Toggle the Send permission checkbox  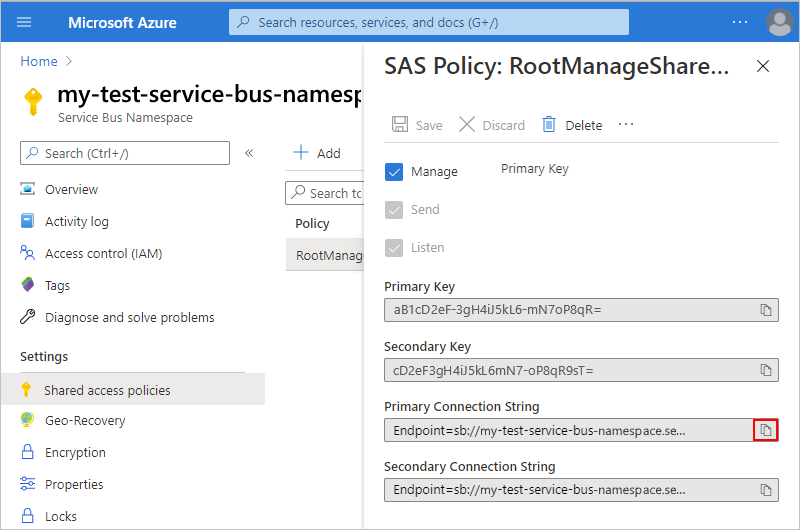[394, 210]
